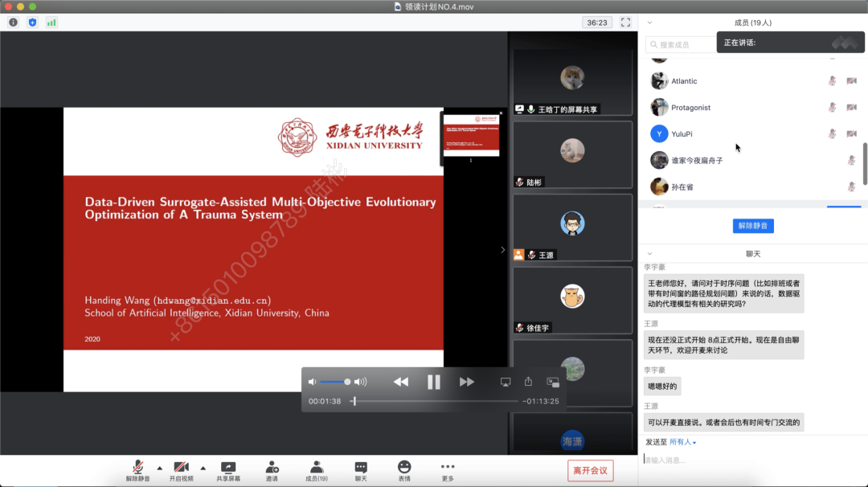Open microphone options arrow beside 解除静音

click(159, 469)
